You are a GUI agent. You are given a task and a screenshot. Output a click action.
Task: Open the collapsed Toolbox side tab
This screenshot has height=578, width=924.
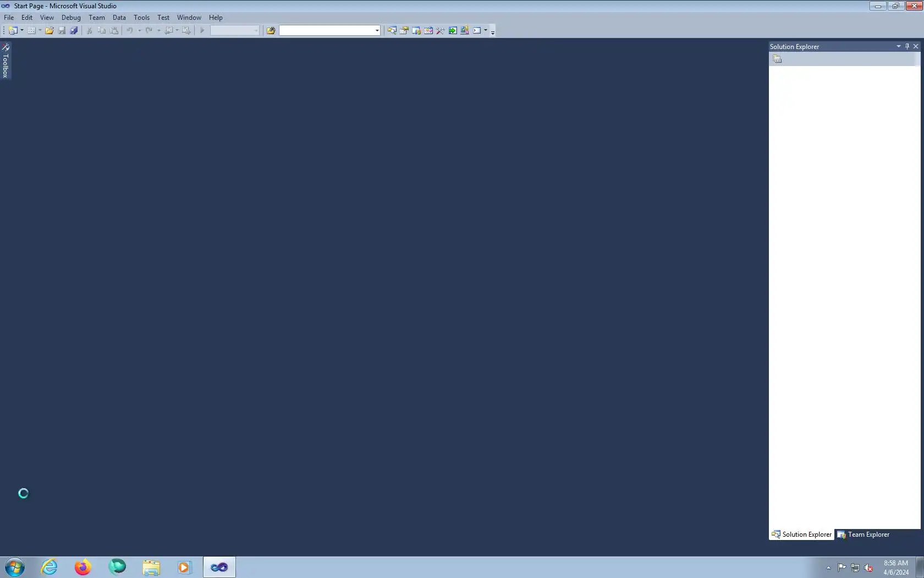pos(5,61)
